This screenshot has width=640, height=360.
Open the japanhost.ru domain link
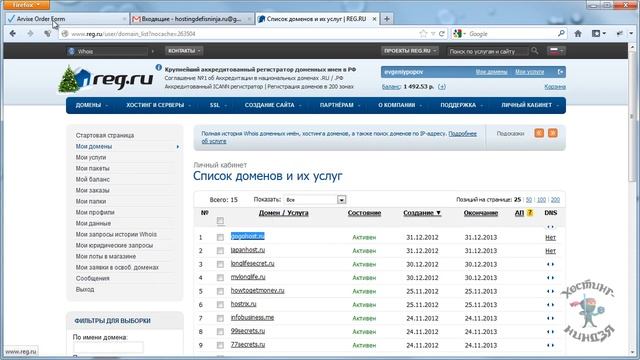(x=248, y=249)
